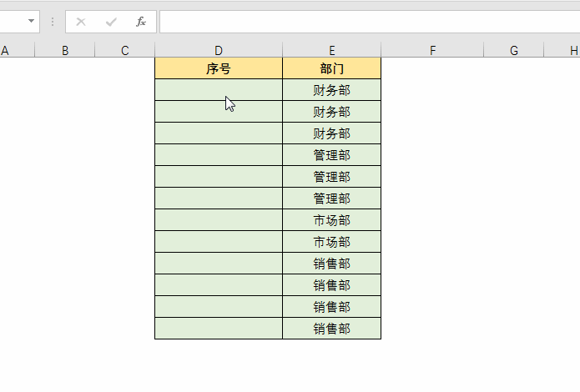Select the third 财务部 cell
Image resolution: width=580 pixels, height=392 pixels.
(x=332, y=133)
